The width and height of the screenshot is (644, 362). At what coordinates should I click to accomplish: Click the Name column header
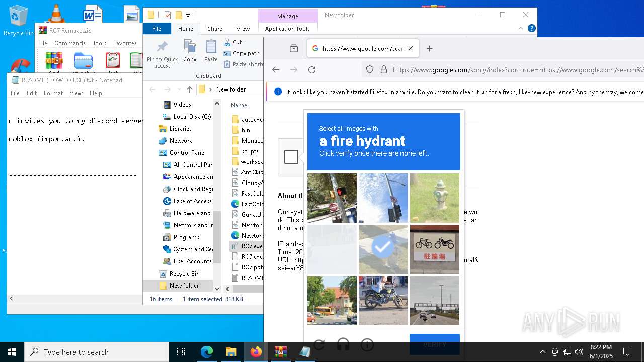239,105
